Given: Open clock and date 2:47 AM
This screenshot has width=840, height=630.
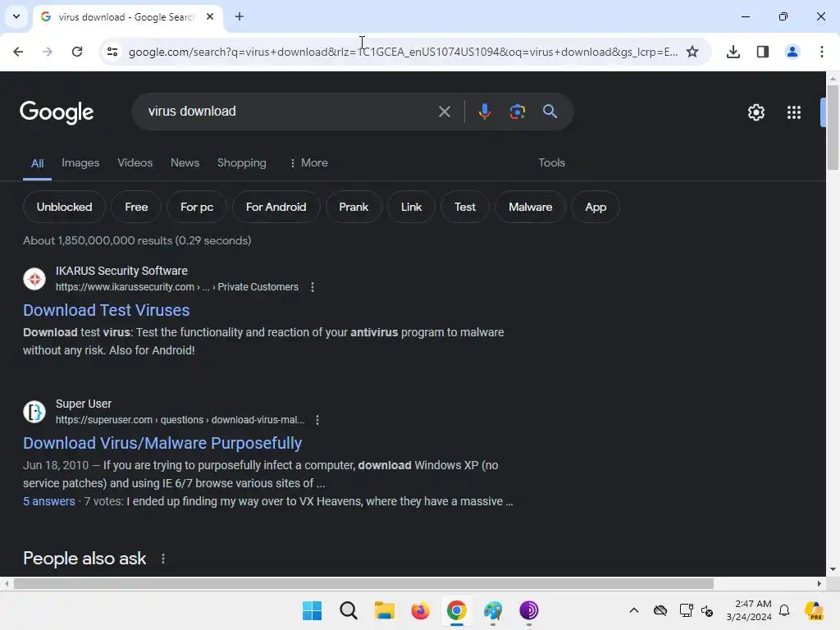Looking at the screenshot, I should (749, 610).
